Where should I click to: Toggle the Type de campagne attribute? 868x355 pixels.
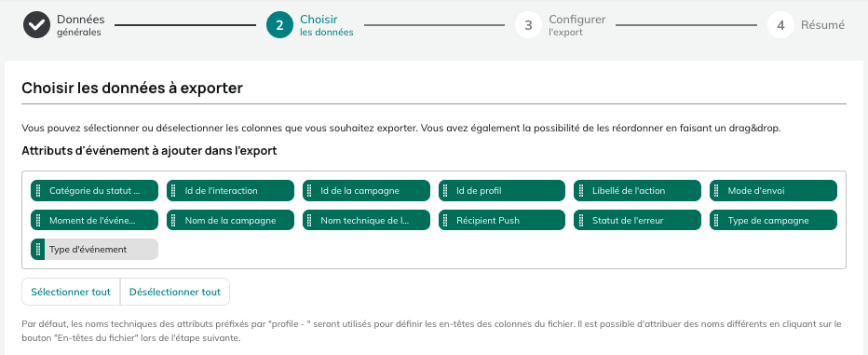pos(773,220)
